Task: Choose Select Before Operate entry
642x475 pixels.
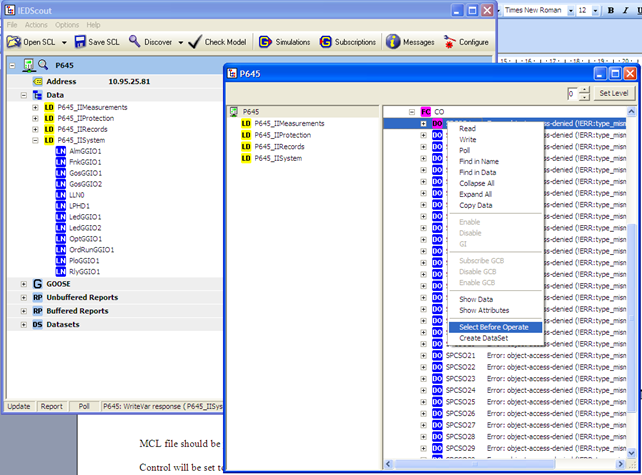Action: point(495,327)
